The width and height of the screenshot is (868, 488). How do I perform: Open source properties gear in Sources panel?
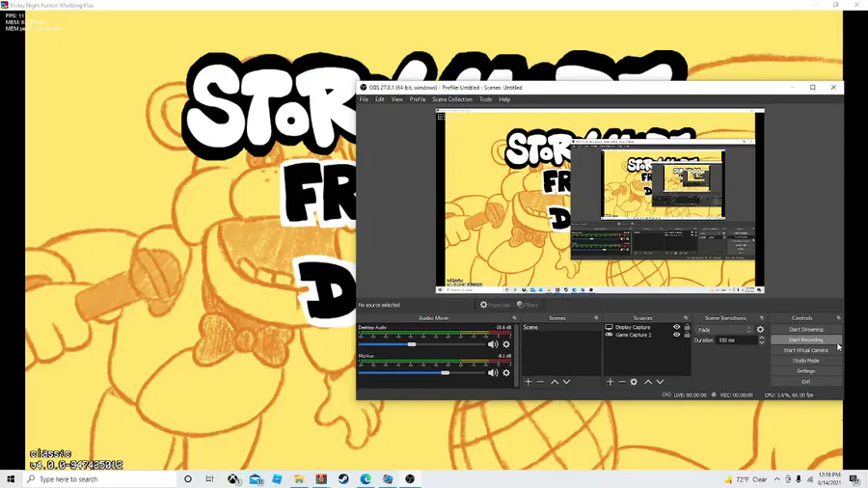pos(634,382)
